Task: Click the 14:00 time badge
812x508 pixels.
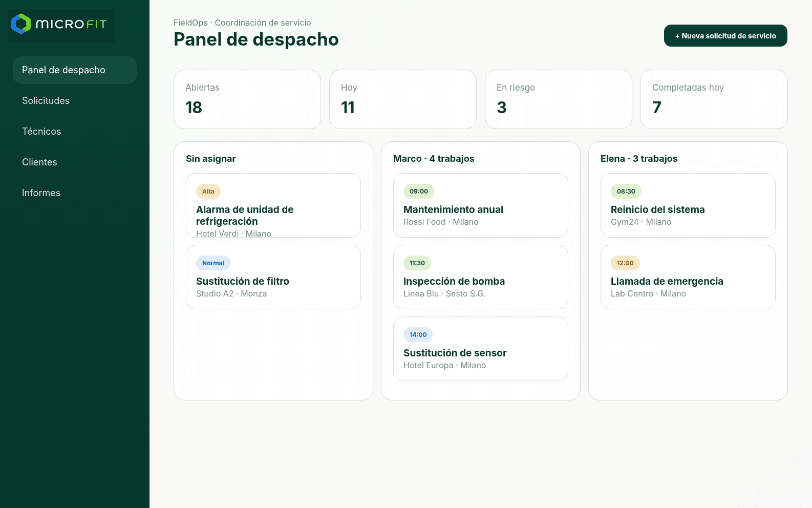Action: coord(418,335)
